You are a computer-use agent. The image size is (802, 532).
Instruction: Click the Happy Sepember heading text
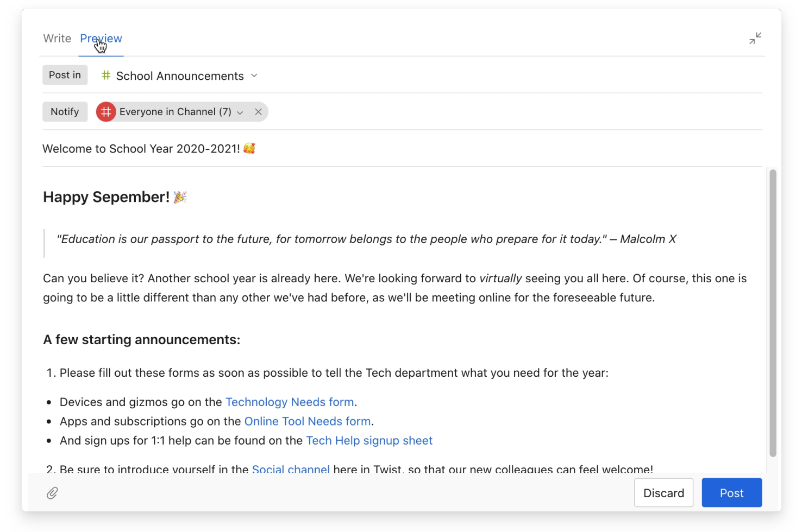[106, 197]
